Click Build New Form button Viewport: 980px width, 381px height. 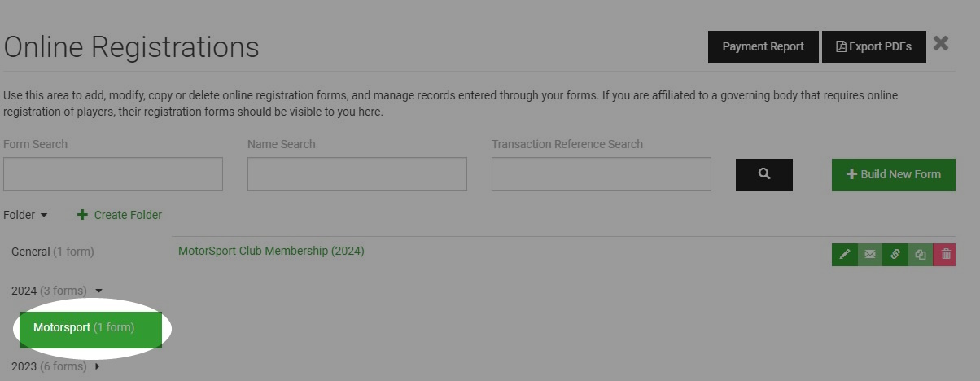[x=894, y=174]
